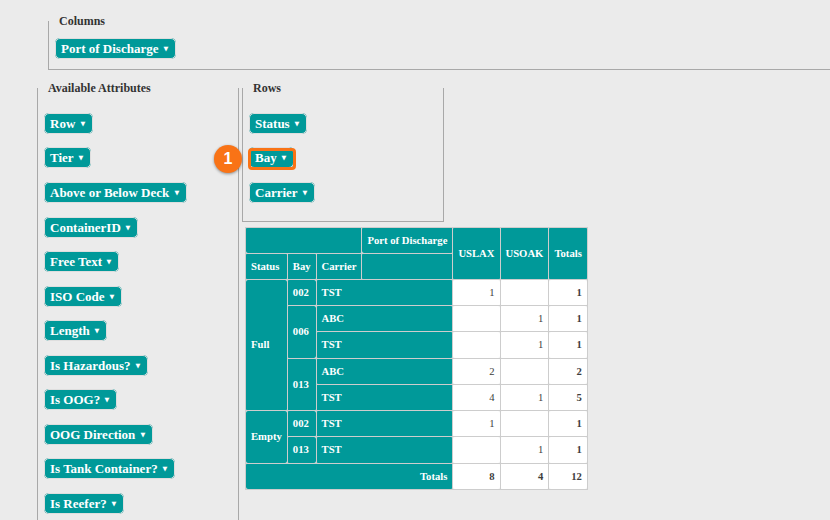Click the Available Attributes heading

pyautogui.click(x=100, y=88)
